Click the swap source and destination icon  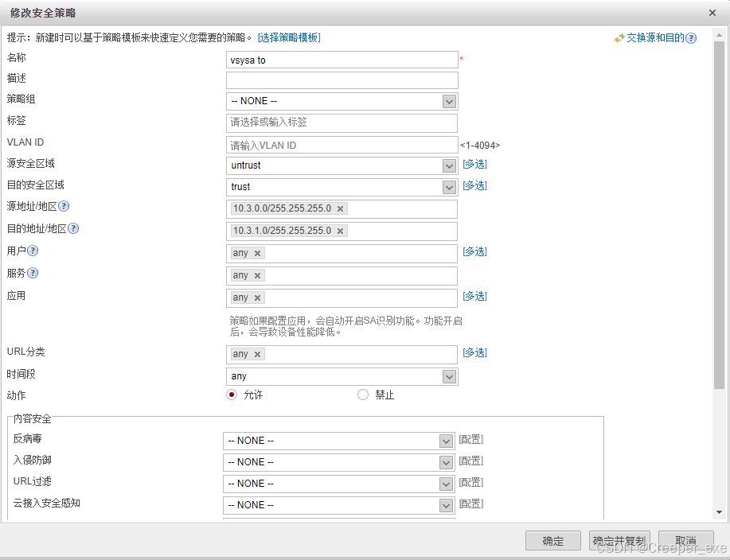[619, 38]
